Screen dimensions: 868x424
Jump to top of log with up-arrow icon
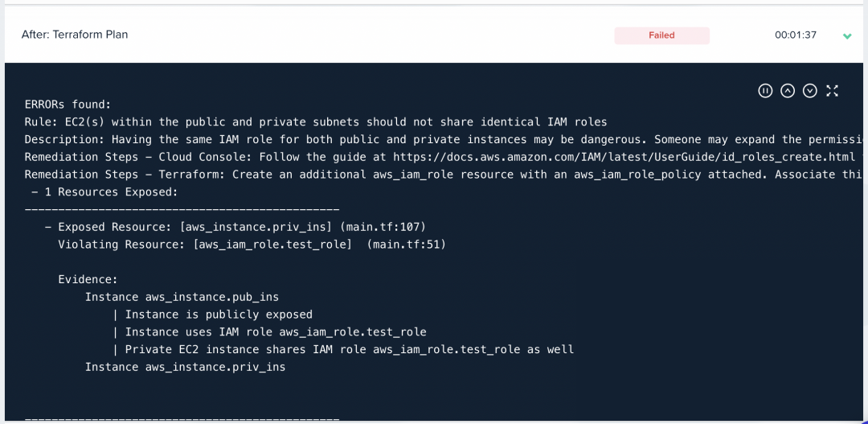click(787, 91)
